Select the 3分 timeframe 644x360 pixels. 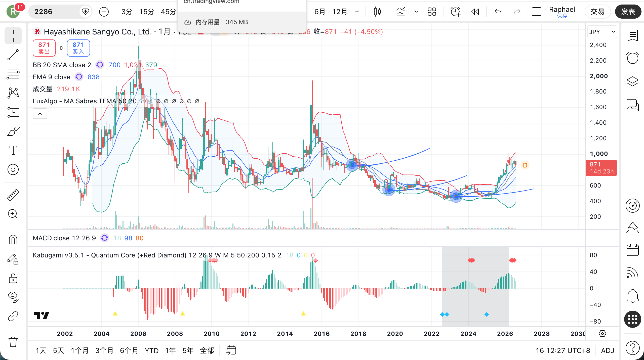[x=127, y=12]
